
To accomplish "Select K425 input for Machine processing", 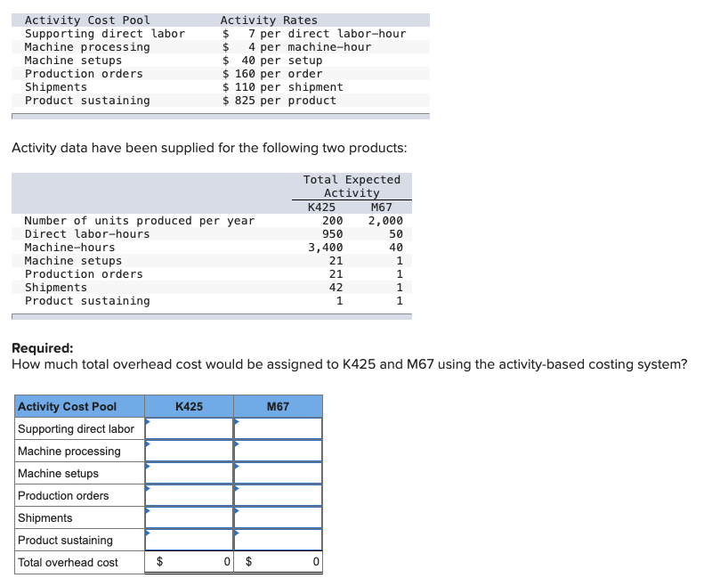I will (x=189, y=451).
